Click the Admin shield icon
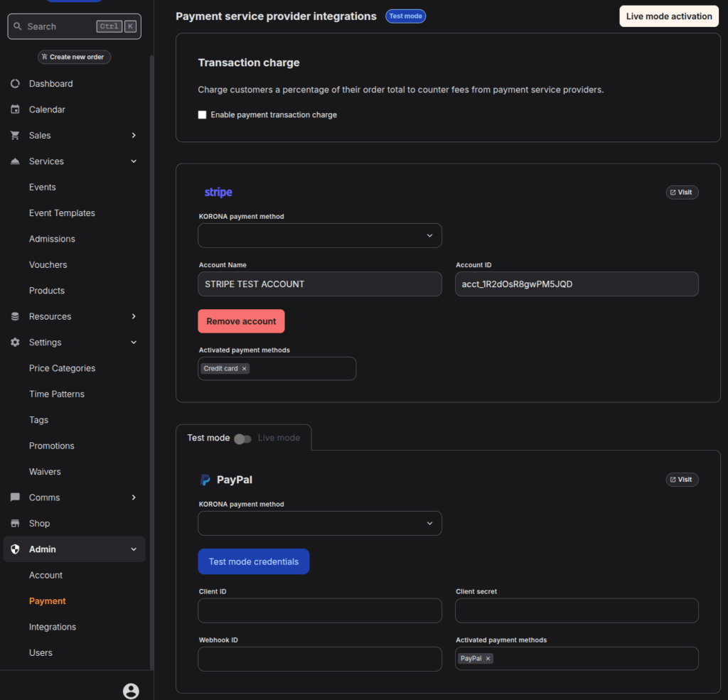The image size is (728, 700). pyautogui.click(x=15, y=549)
